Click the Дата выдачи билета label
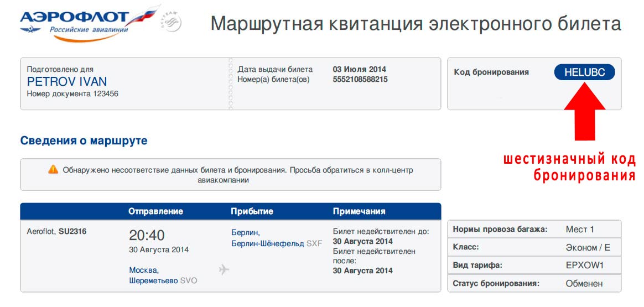 pos(275,69)
